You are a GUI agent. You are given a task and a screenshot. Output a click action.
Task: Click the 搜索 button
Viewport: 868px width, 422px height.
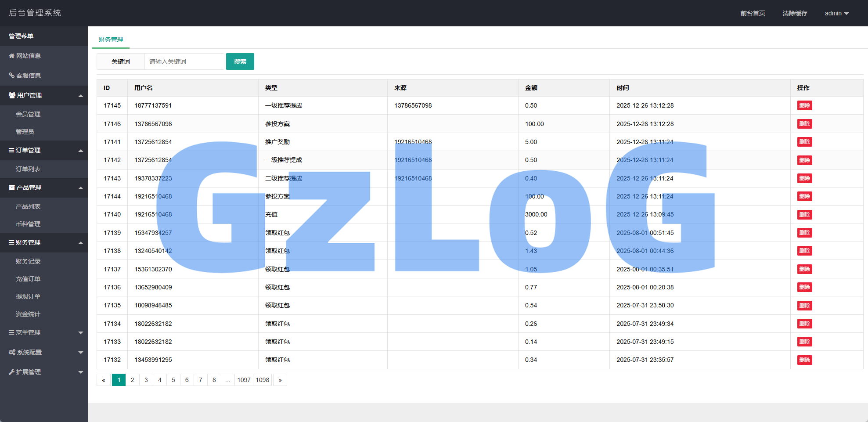pyautogui.click(x=240, y=61)
